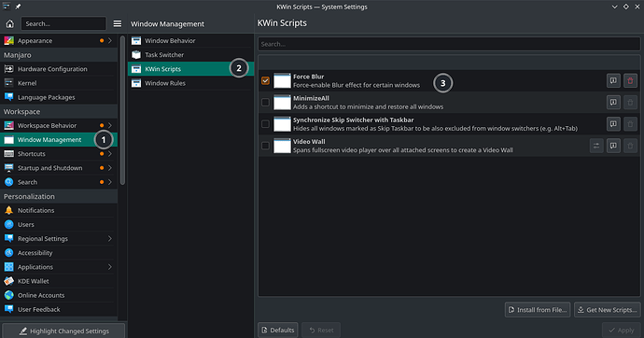The height and width of the screenshot is (338, 644).
Task: Select KWin Scripts page
Action: click(190, 69)
